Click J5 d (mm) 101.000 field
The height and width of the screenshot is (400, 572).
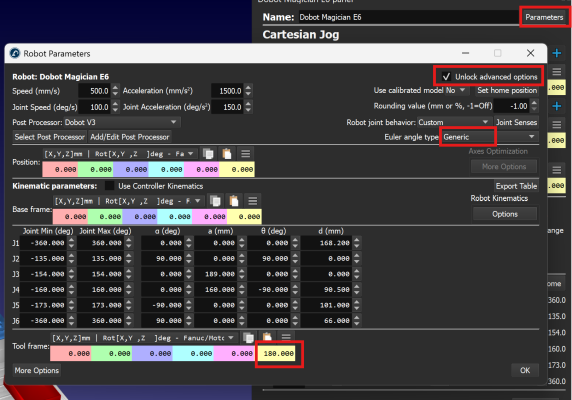tap(327, 305)
